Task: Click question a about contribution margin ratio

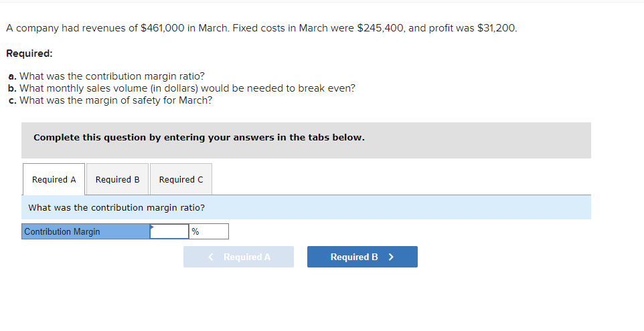Action: (106, 76)
